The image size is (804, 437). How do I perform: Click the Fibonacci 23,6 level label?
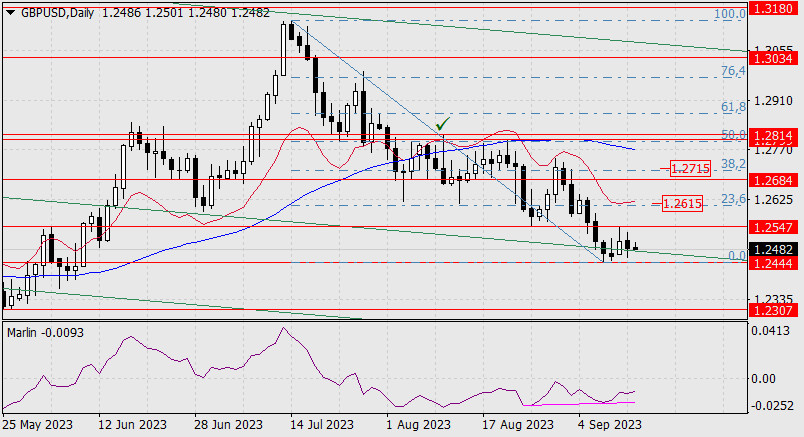pos(733,199)
